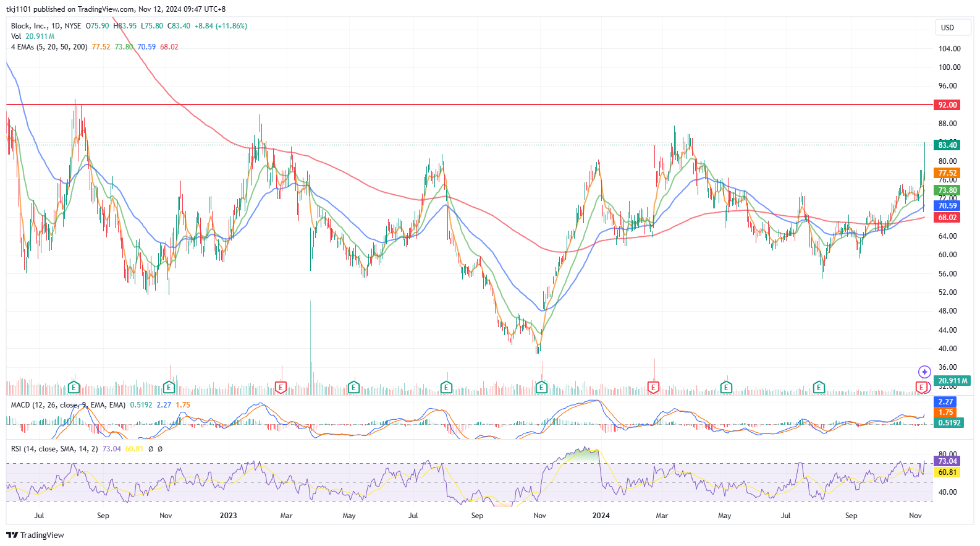Click the '2023' label on time axis
The width and height of the screenshot is (980, 546).
(x=228, y=516)
